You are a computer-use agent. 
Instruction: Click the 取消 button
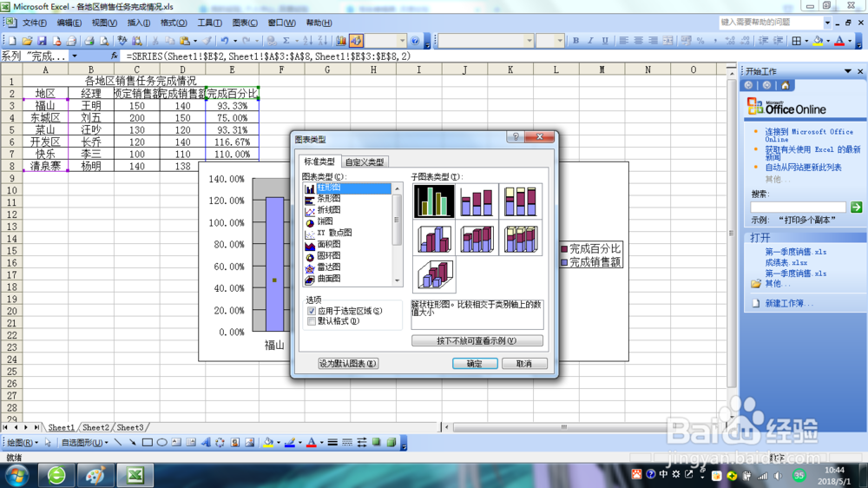click(523, 363)
